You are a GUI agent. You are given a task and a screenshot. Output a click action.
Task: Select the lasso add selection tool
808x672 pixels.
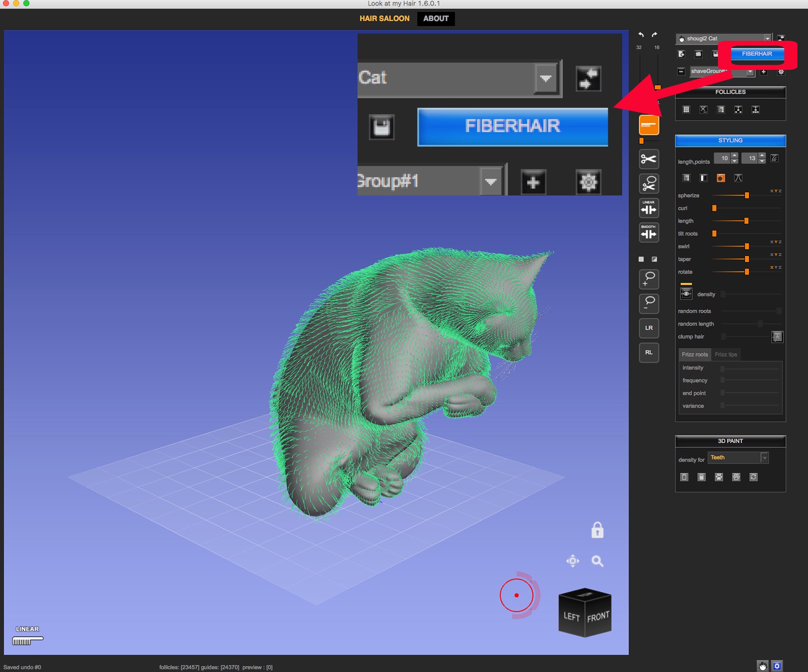click(x=648, y=279)
